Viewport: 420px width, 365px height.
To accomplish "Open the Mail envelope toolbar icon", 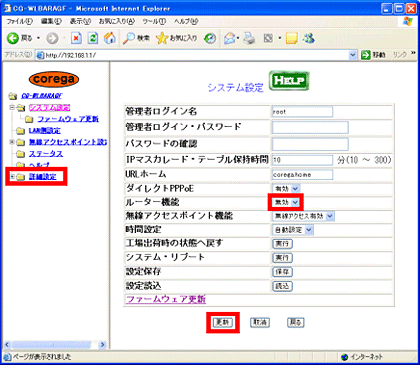I will [230, 39].
